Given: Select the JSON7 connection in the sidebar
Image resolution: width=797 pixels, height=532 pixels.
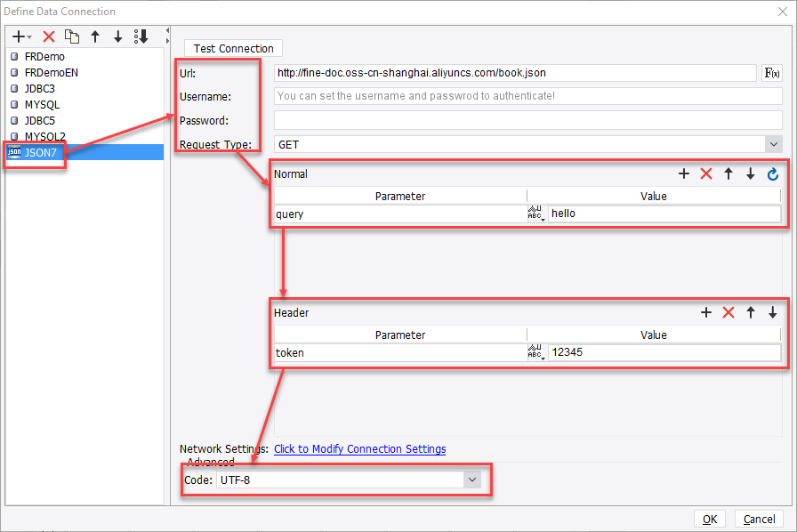Looking at the screenshot, I should tap(40, 152).
